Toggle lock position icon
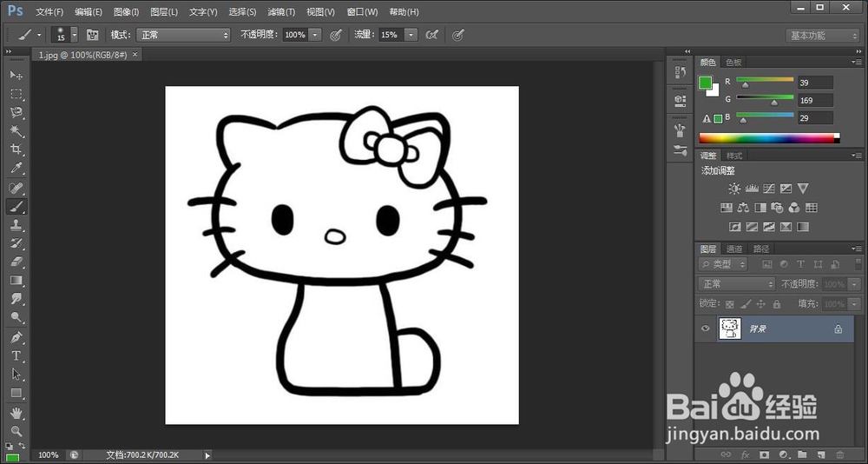 point(760,304)
